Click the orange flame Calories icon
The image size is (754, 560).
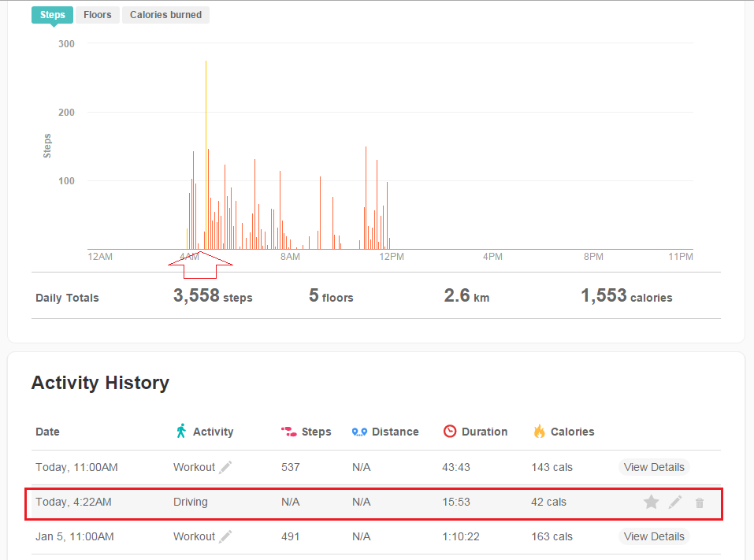click(539, 431)
